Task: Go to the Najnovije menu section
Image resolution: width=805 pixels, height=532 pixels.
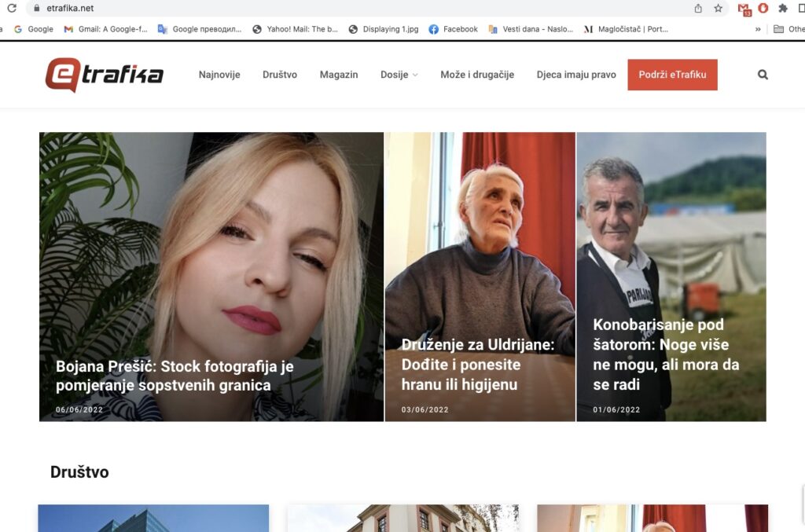Action: pyautogui.click(x=219, y=75)
